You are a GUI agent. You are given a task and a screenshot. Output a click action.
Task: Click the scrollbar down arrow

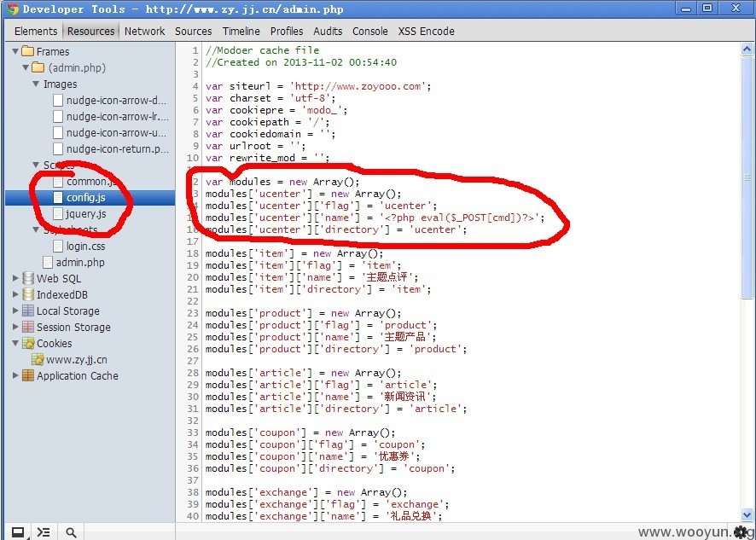coord(747,514)
